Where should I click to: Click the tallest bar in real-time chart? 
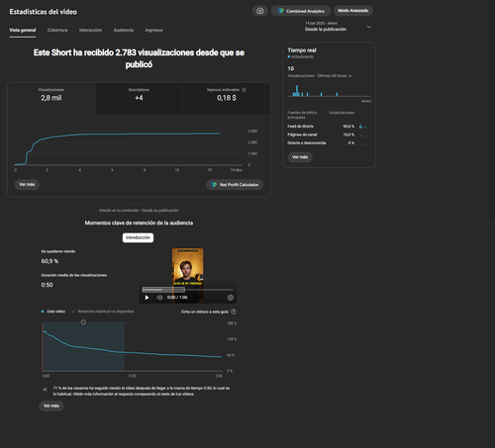[x=297, y=91]
